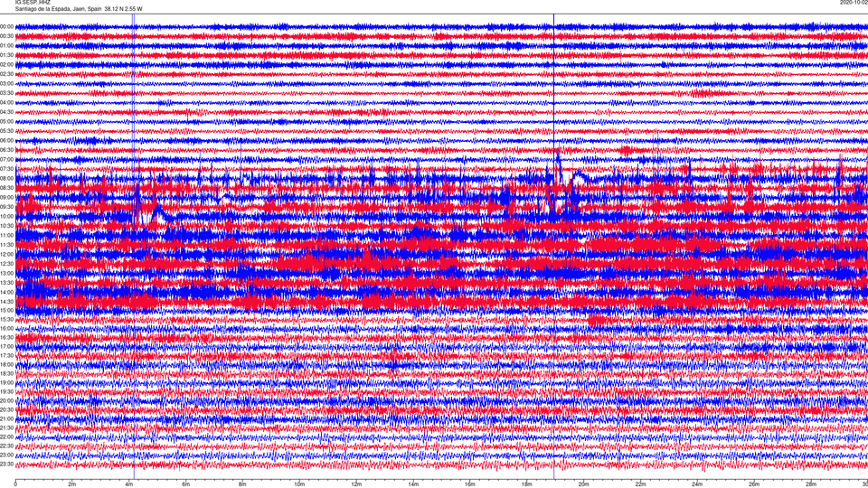Choose the 22:00 time label

(6, 437)
